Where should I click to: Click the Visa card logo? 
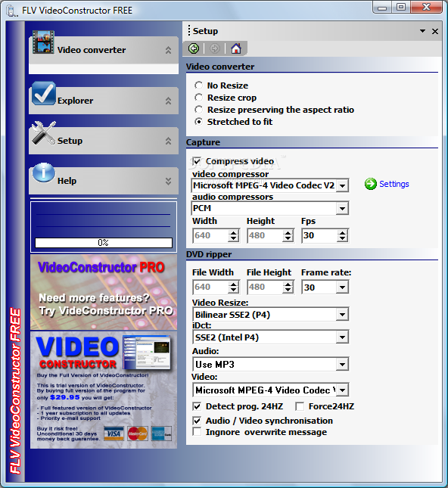[114, 434]
